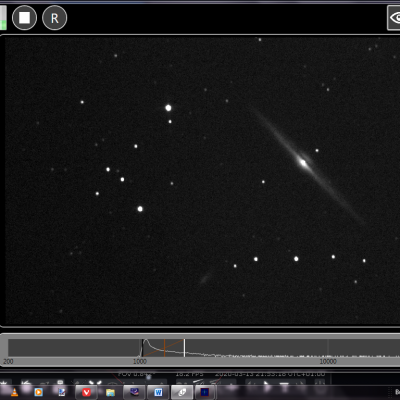The width and height of the screenshot is (400, 400).
Task: Click the green level meter bar
Action: (x=3, y=17)
